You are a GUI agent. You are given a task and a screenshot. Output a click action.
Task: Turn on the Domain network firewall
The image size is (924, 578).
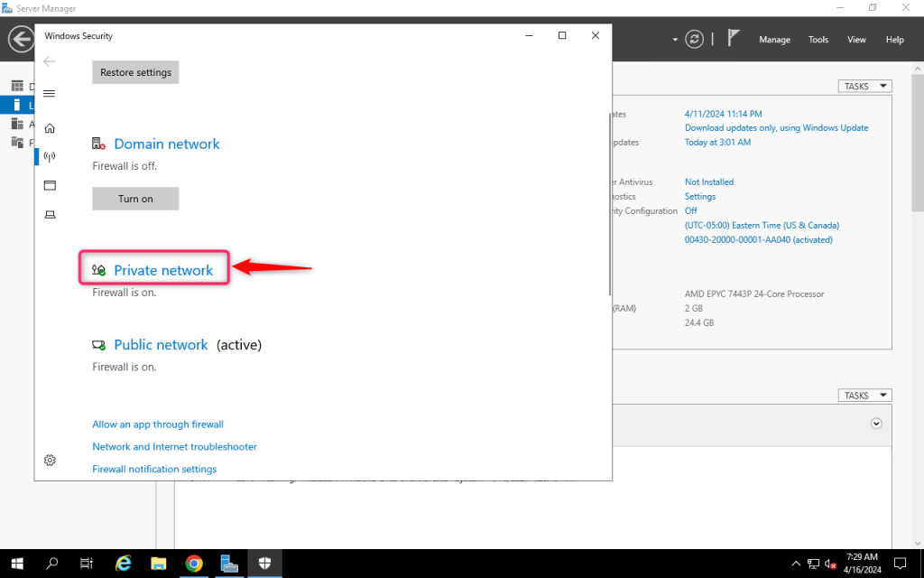point(135,199)
